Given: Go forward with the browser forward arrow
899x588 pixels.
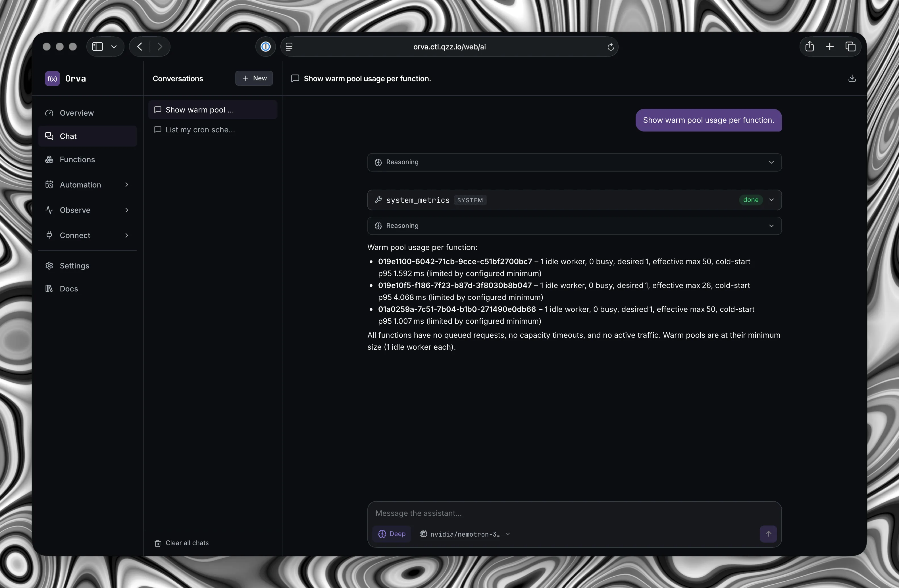Looking at the screenshot, I should [x=160, y=47].
